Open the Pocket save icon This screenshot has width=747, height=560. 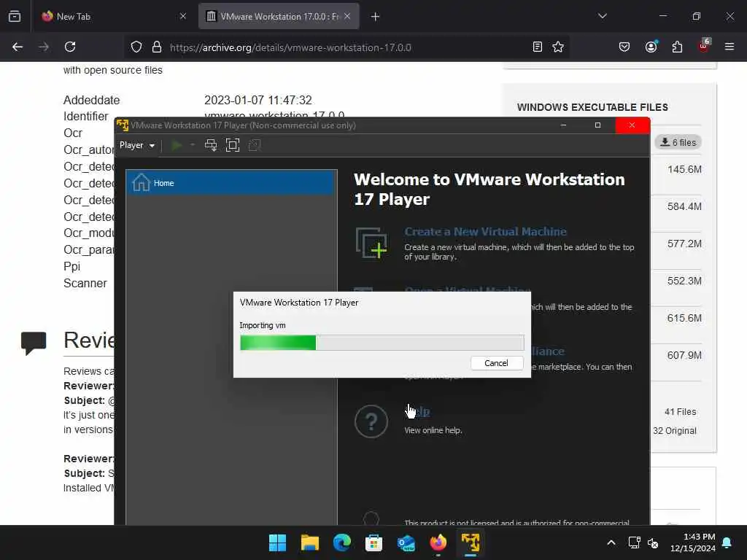click(624, 47)
